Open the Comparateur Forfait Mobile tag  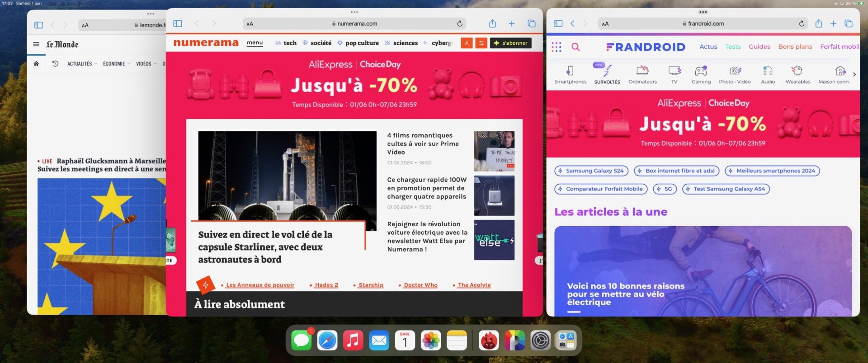coord(601,189)
